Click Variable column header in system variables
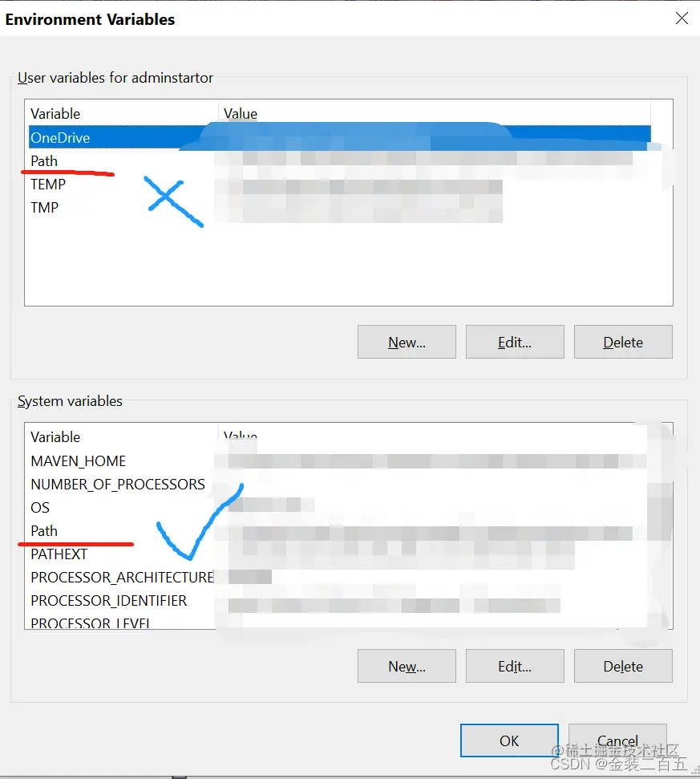This screenshot has width=700, height=779. tap(122, 436)
